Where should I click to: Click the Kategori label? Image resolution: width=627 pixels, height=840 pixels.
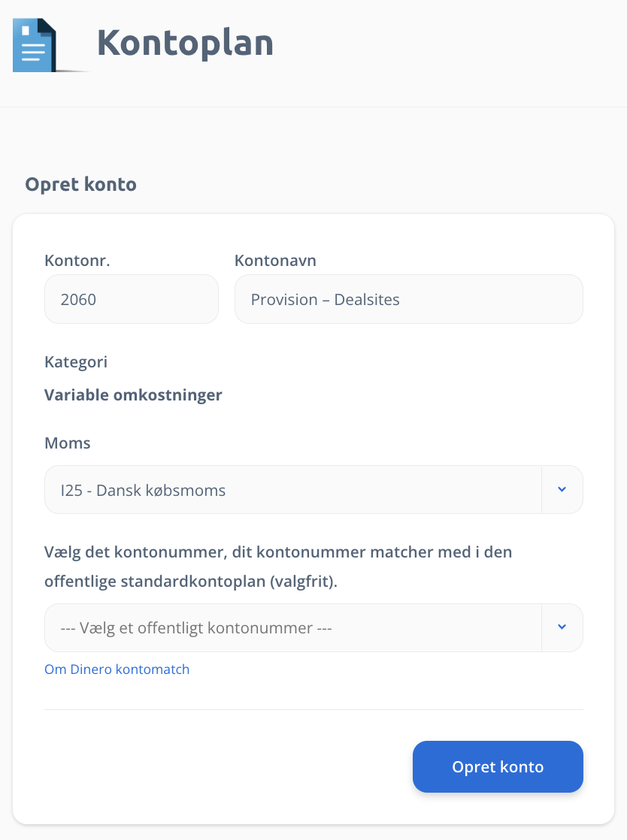point(76,362)
